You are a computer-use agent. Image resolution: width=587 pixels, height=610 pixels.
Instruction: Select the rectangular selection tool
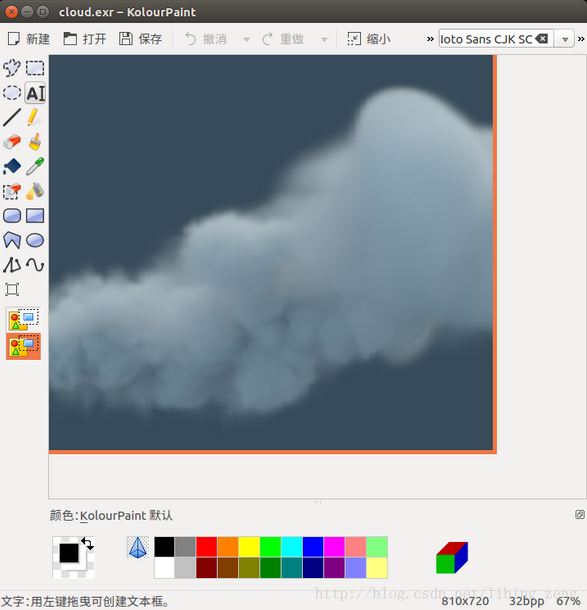click(35, 68)
